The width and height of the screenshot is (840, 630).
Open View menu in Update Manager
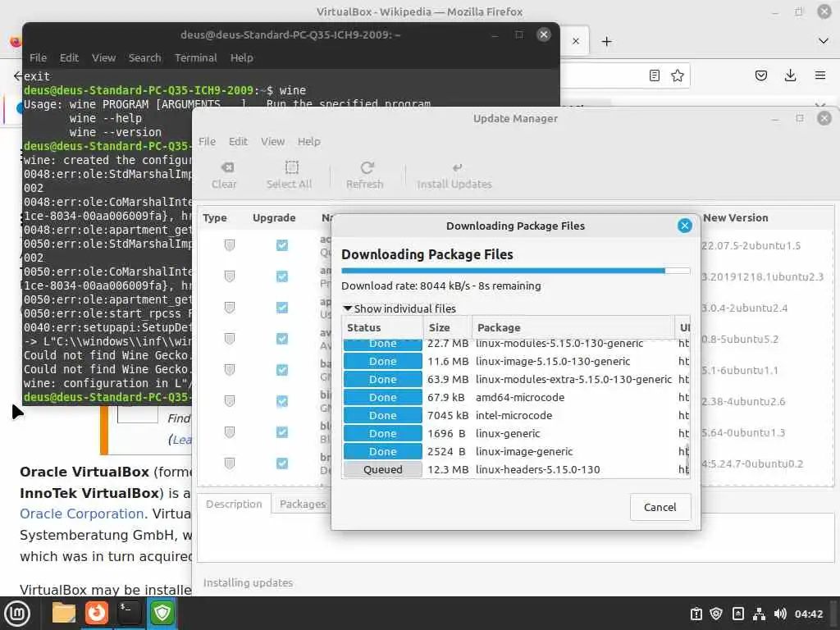272,141
